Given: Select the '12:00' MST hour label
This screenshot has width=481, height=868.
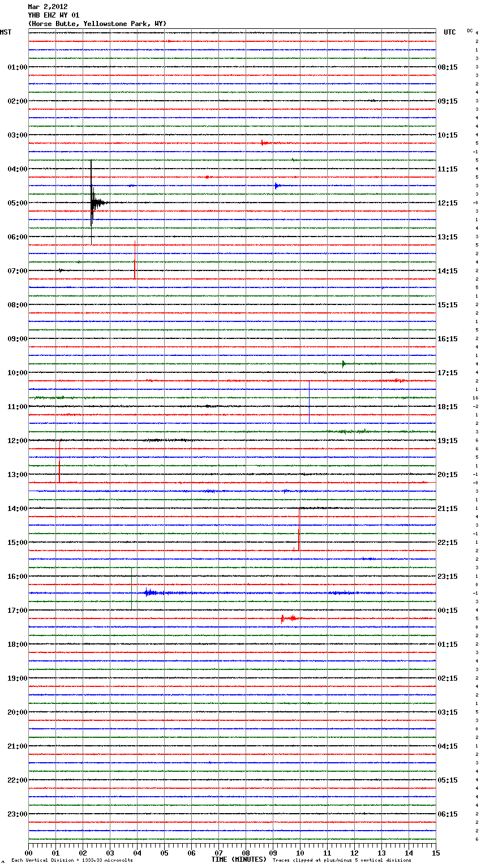Looking at the screenshot, I should (x=17, y=441).
